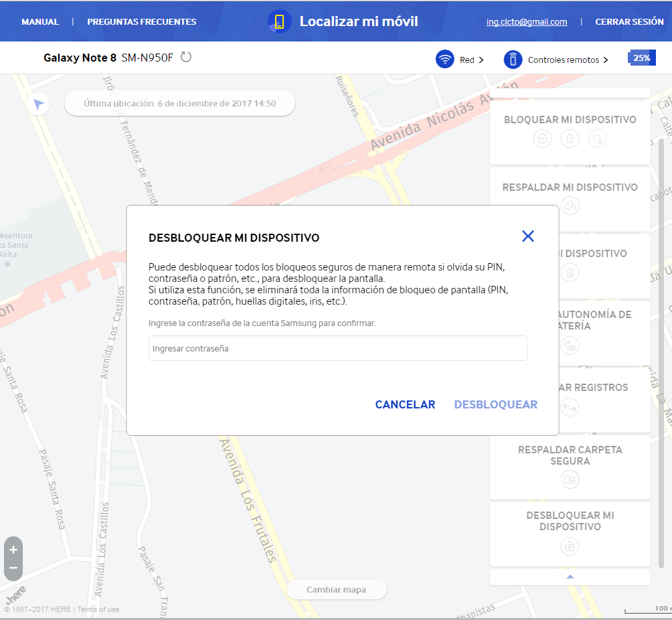Click the cloud icon under Respaldar mi dispositivo

click(x=570, y=206)
